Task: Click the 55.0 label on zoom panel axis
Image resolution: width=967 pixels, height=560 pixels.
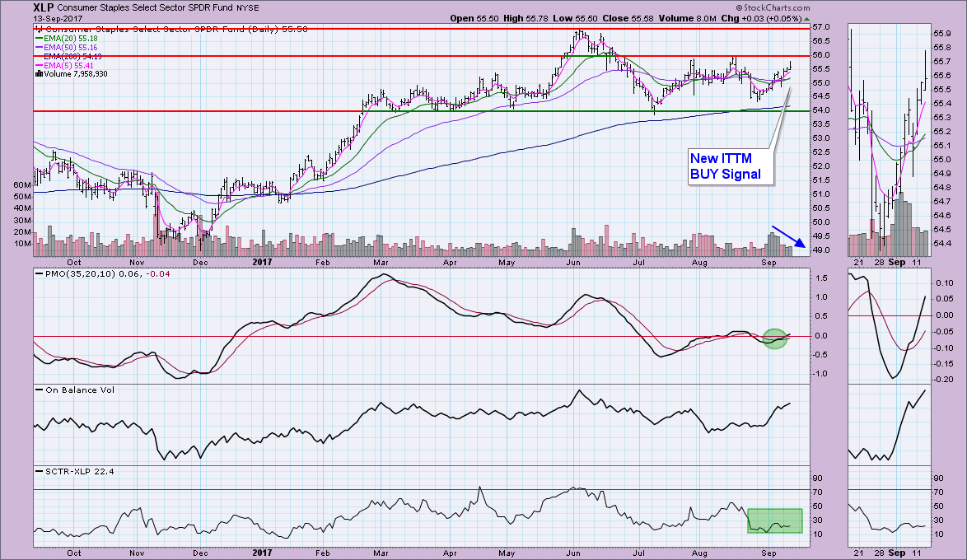Action: point(941,160)
